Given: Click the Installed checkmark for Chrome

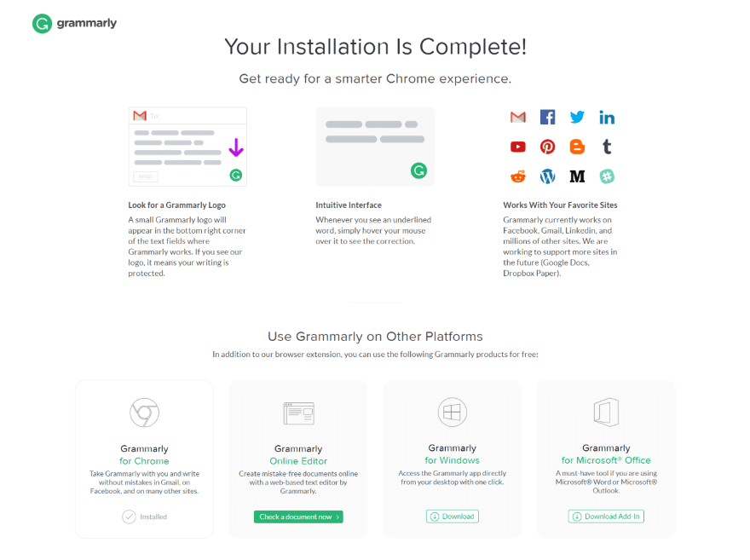Looking at the screenshot, I should [129, 517].
